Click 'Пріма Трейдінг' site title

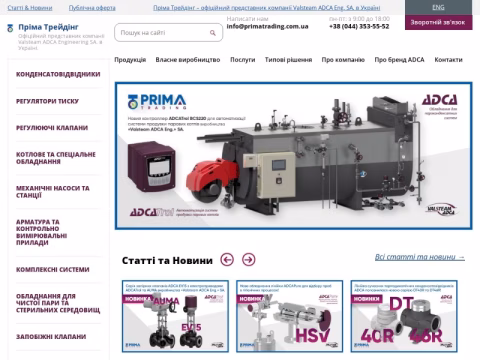click(48, 27)
